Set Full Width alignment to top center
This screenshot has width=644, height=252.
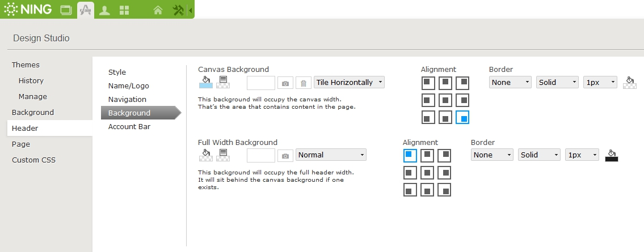[x=427, y=156]
